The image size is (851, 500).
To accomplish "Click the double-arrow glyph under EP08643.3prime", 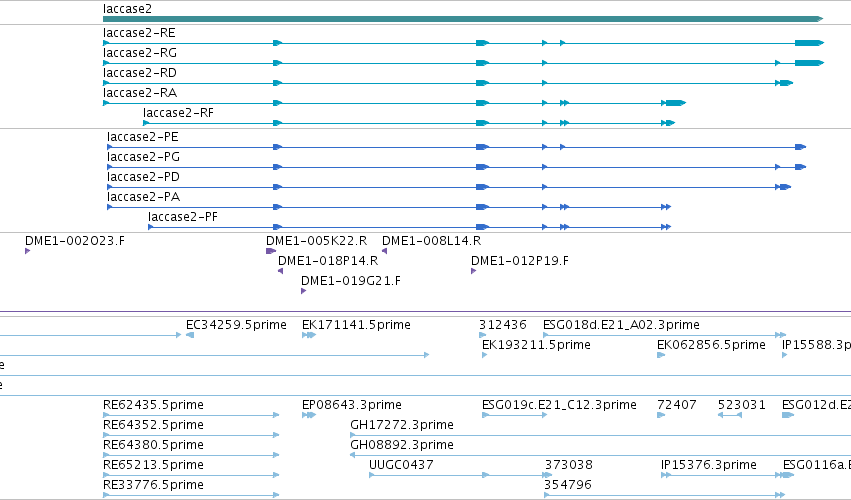I will [x=309, y=415].
